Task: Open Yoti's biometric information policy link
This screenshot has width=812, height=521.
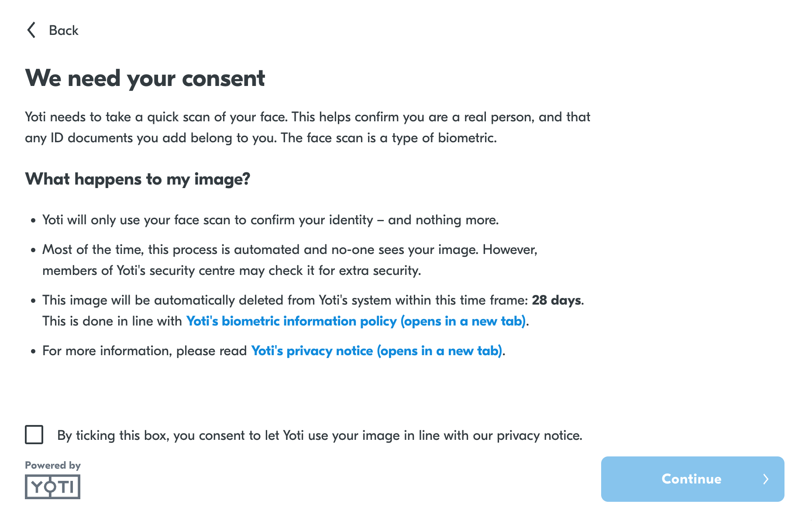Action: [356, 321]
